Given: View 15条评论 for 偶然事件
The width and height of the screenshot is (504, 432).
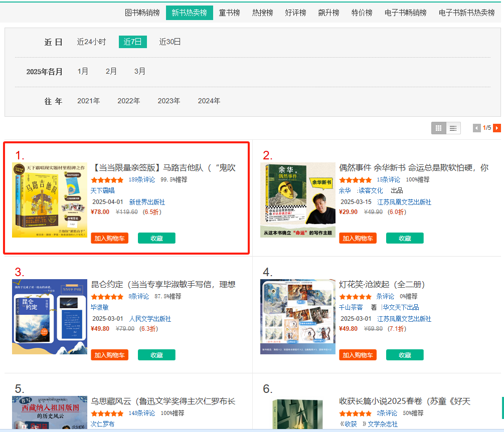Looking at the screenshot, I should pyautogui.click(x=389, y=180).
